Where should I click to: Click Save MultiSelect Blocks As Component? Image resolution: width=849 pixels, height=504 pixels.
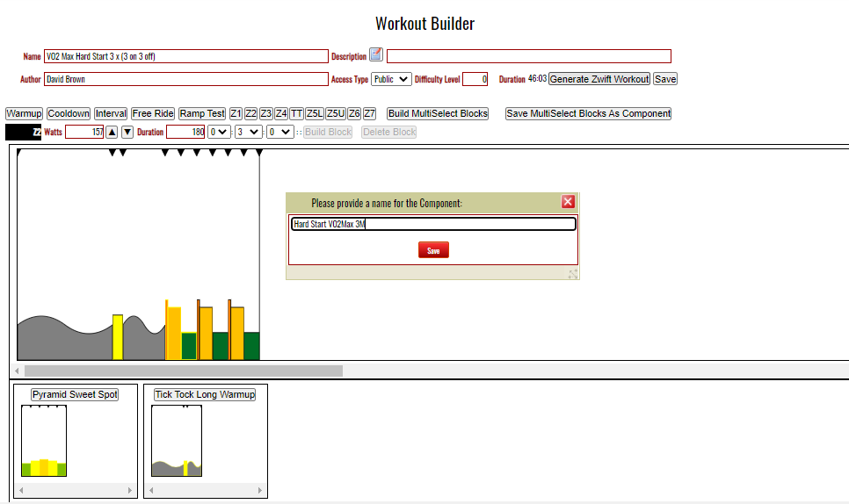coord(588,113)
